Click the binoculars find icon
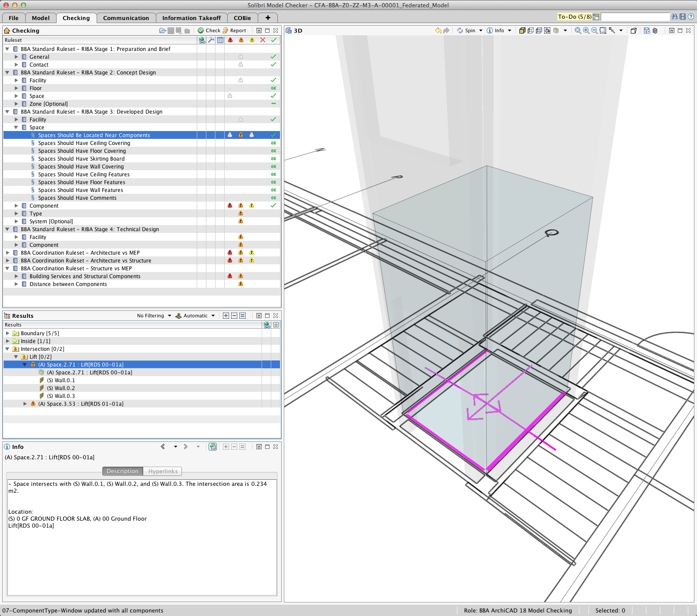This screenshot has height=616, width=697. coord(674,17)
